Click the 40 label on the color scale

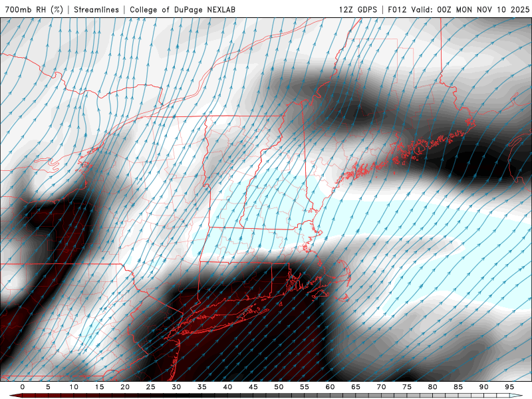[x=227, y=387]
